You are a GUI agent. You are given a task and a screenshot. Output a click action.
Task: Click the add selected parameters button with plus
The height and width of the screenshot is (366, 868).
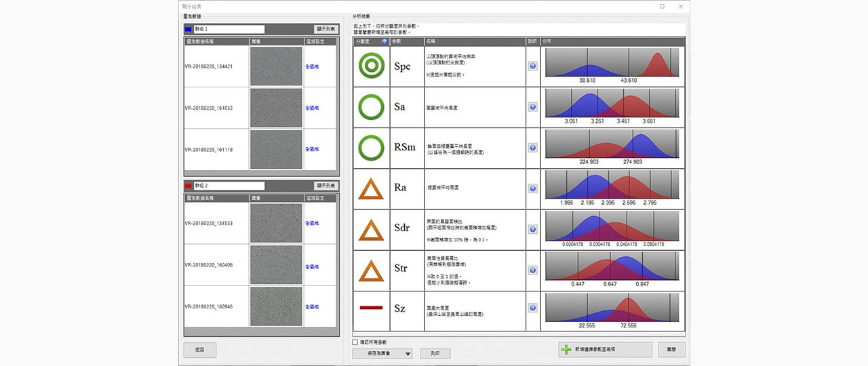point(605,350)
